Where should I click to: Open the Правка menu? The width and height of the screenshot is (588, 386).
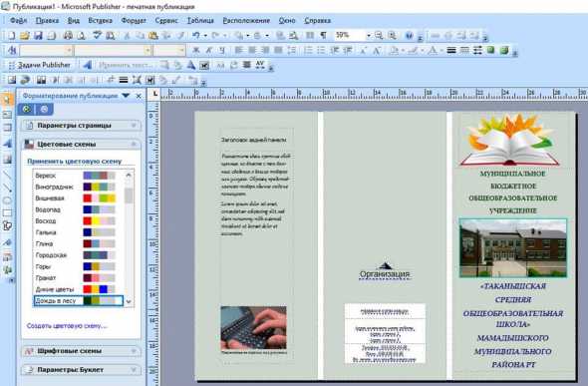point(47,21)
